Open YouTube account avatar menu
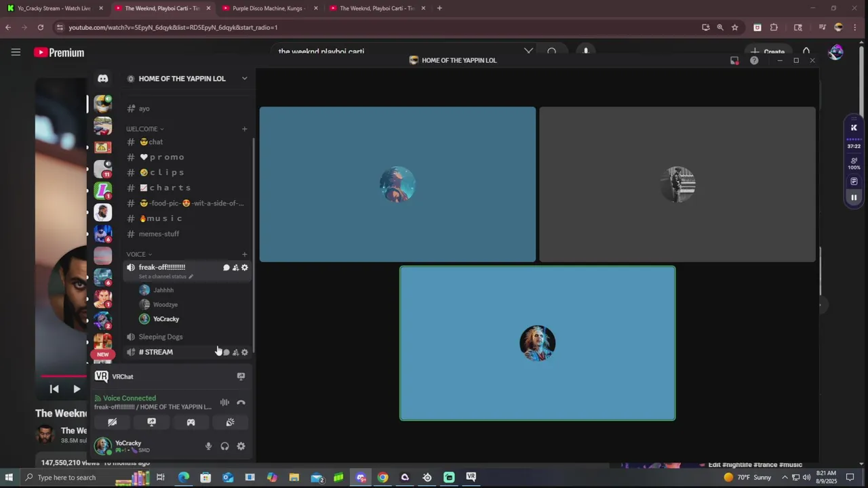The width and height of the screenshot is (868, 488). pos(835,52)
